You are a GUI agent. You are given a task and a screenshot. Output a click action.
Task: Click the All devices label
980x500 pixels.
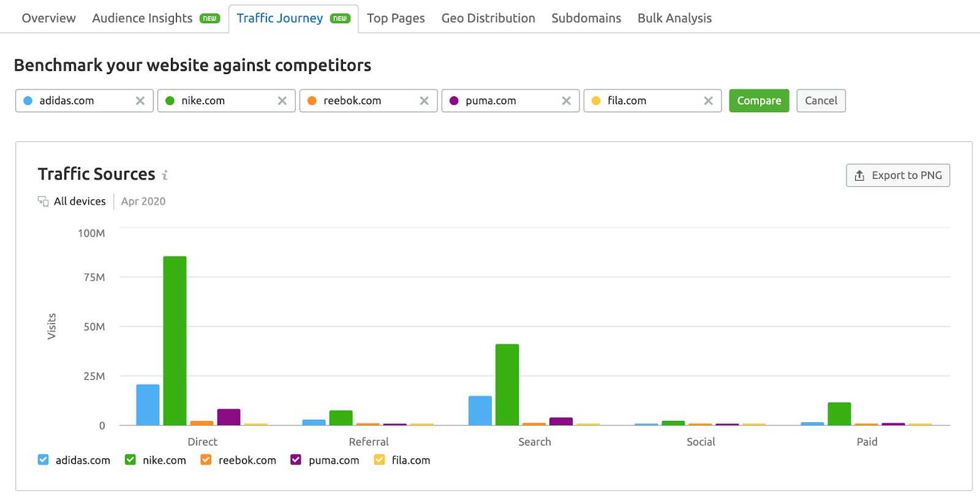click(80, 201)
